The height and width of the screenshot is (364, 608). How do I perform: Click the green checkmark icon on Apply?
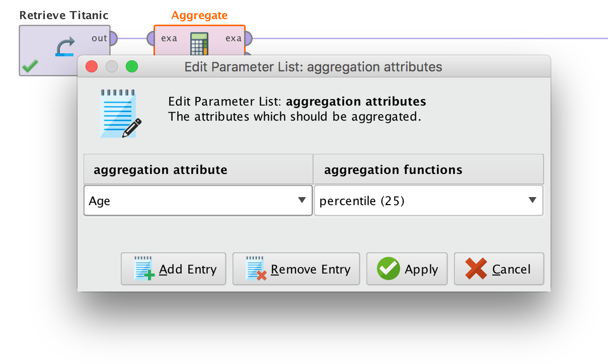tap(389, 269)
